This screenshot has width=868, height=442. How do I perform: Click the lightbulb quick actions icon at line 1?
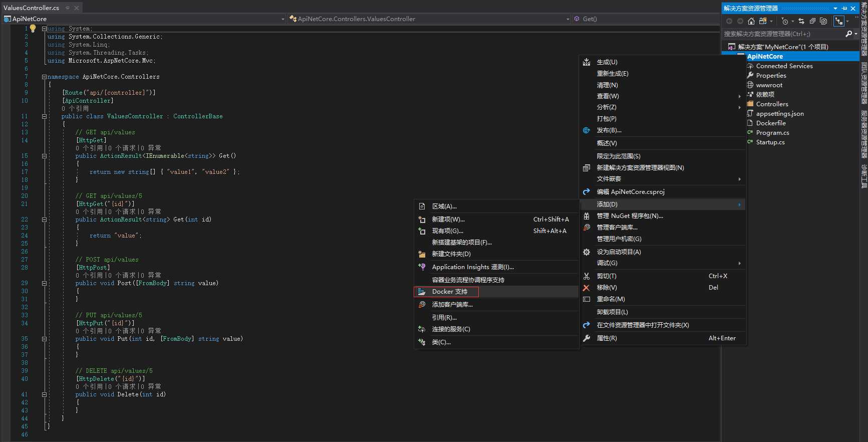pos(33,29)
